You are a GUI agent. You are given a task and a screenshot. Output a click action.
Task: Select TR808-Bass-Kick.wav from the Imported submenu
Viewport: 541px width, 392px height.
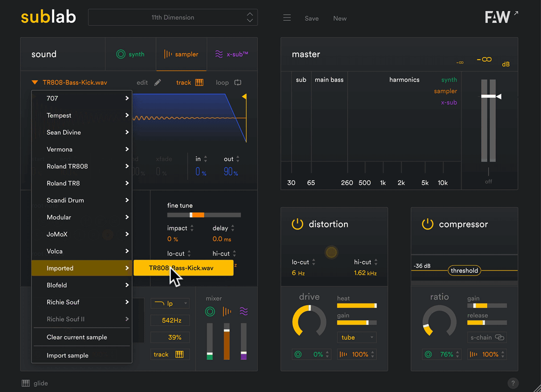[x=184, y=268]
